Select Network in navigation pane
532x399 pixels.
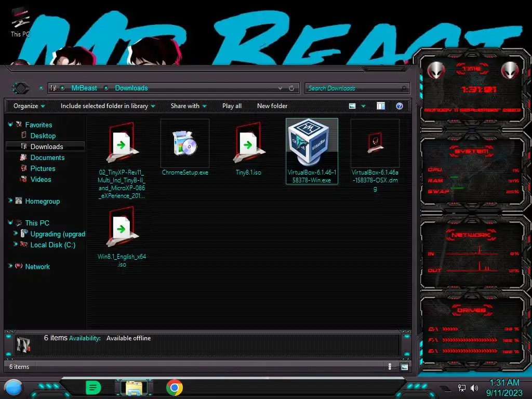pyautogui.click(x=37, y=267)
